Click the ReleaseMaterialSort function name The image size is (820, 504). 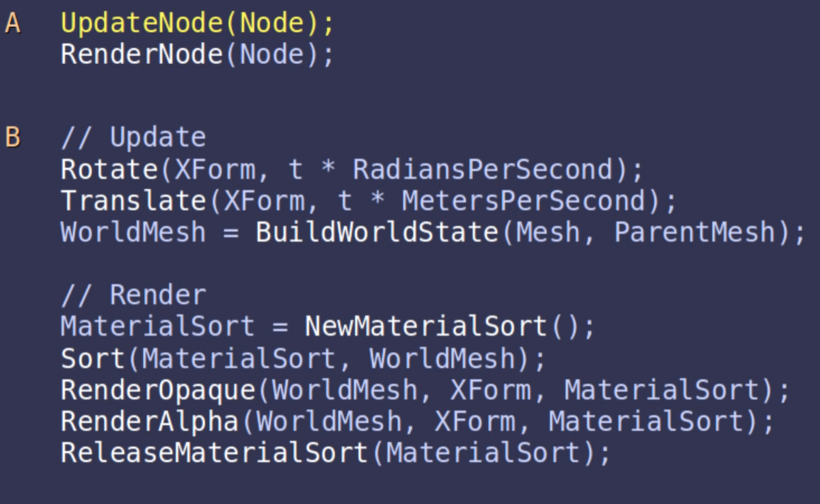[x=215, y=453]
